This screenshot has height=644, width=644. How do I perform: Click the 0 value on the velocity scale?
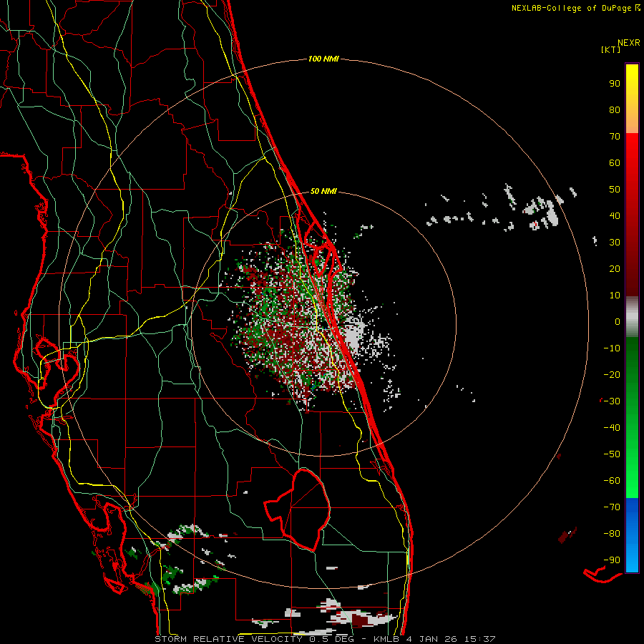click(x=618, y=321)
